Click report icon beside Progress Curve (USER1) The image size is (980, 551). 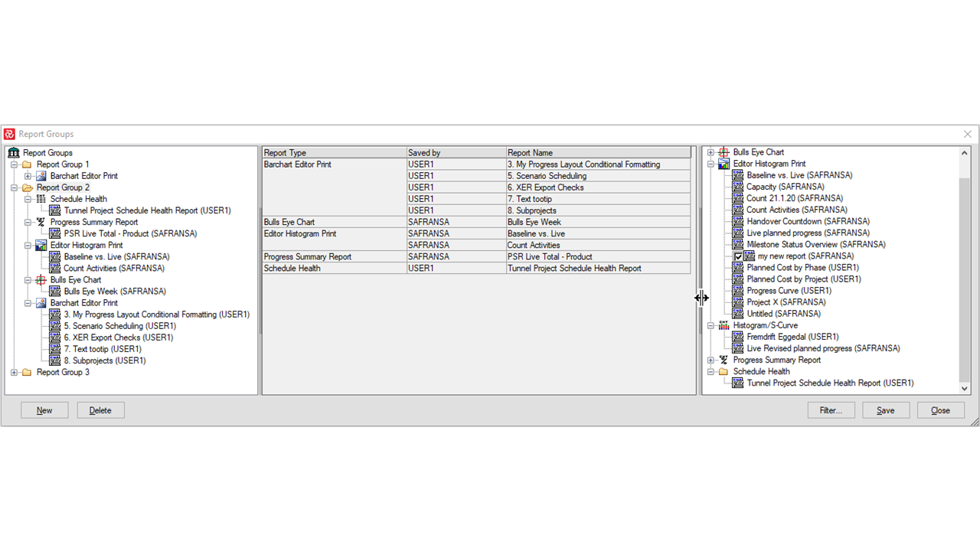(x=738, y=291)
